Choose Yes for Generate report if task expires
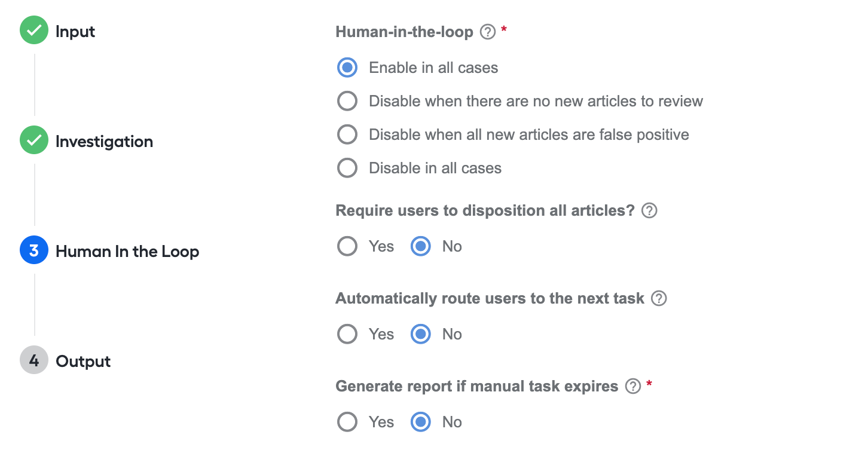 tap(347, 422)
